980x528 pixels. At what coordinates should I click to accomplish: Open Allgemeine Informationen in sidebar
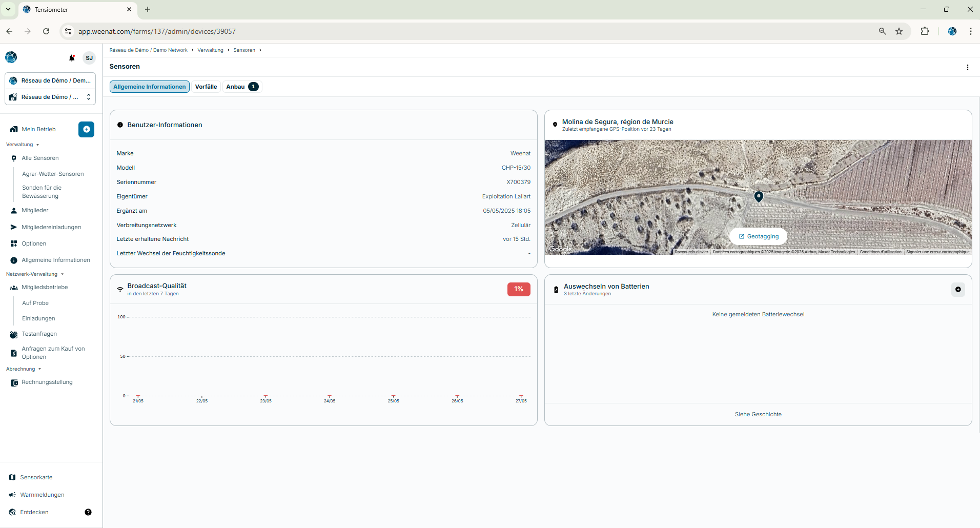(x=56, y=260)
